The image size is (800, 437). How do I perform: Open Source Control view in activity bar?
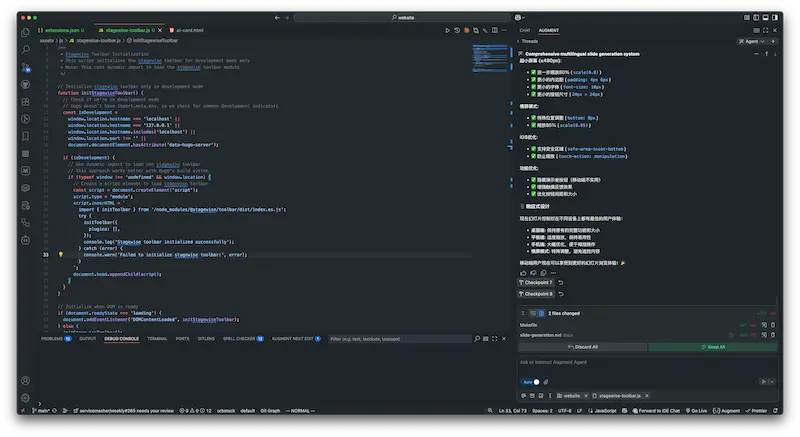coord(26,67)
